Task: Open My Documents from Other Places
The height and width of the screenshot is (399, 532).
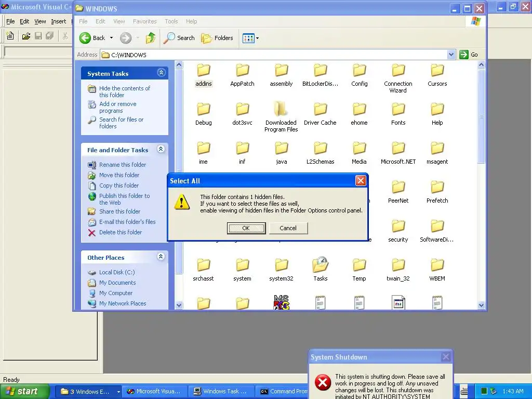Action: pyautogui.click(x=117, y=283)
